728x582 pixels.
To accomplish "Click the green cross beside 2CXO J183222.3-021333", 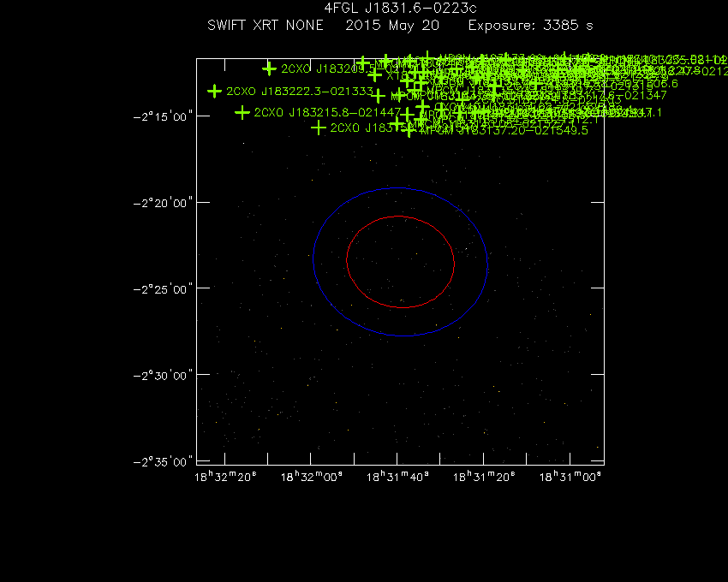I will [x=214, y=91].
